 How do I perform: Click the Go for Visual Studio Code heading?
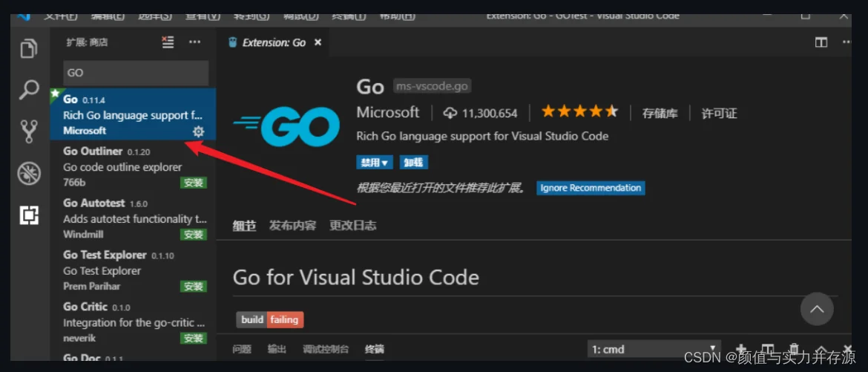(356, 277)
